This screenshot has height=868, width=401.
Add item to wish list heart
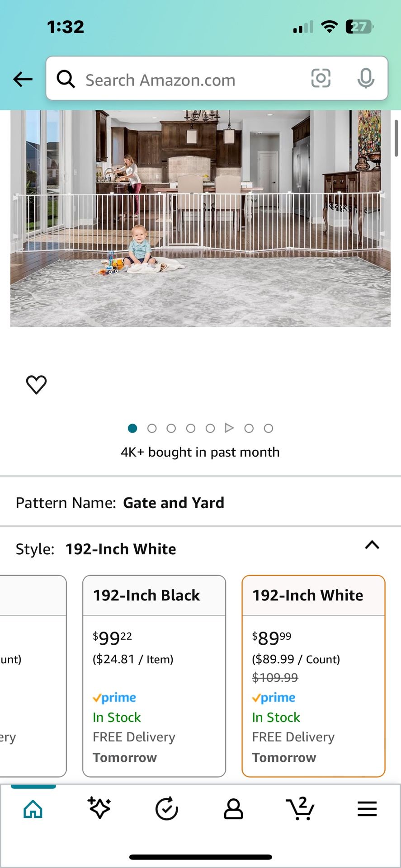tap(36, 385)
